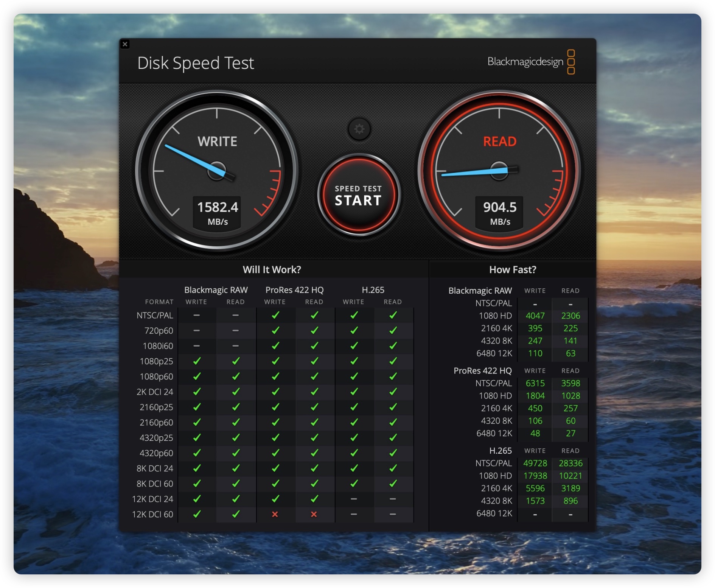Screen dimensions: 715x588
Task: Click the '2306' Blackmagic RAW 1080 HD read value
Action: (570, 316)
